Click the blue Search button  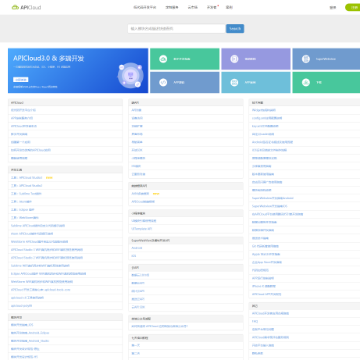235,29
